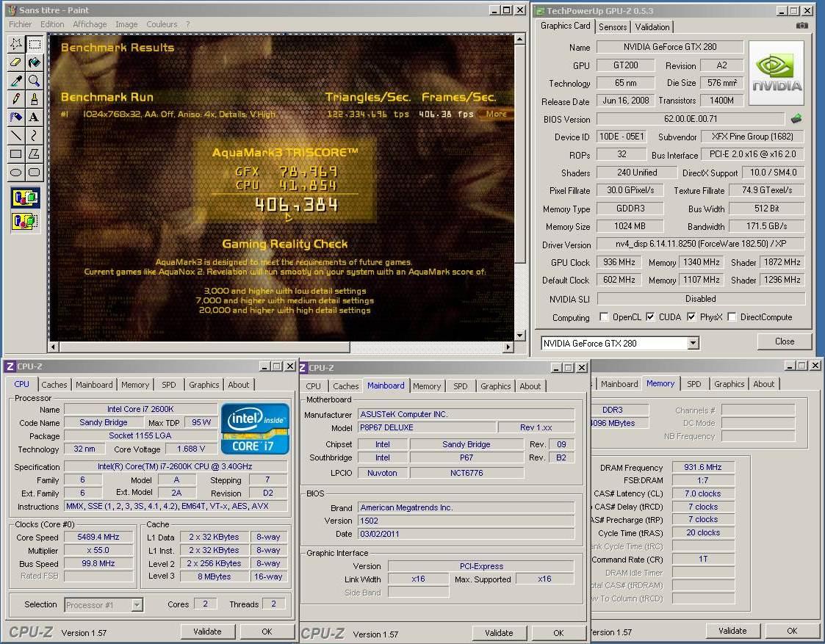This screenshot has width=825, height=644.
Task: Open the Caches tab in left CPU-Z window
Action: (54, 385)
